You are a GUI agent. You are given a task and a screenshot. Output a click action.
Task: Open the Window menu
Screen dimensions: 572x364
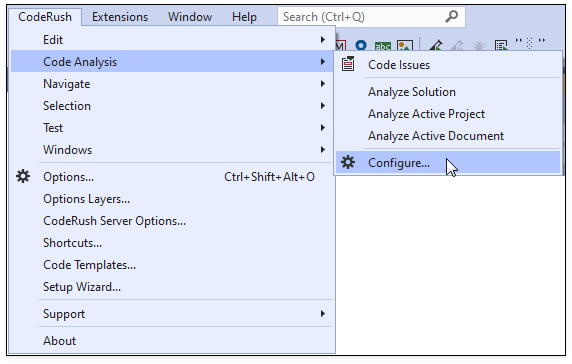[190, 17]
